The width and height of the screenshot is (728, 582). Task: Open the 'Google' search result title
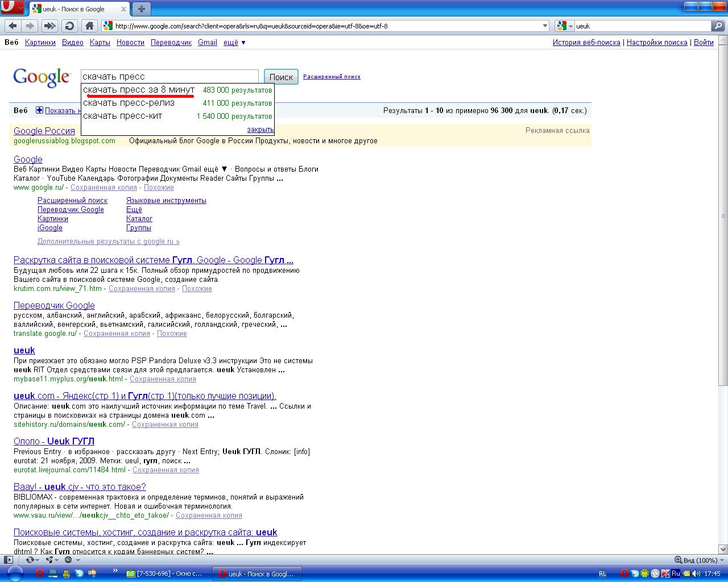pyautogui.click(x=28, y=160)
